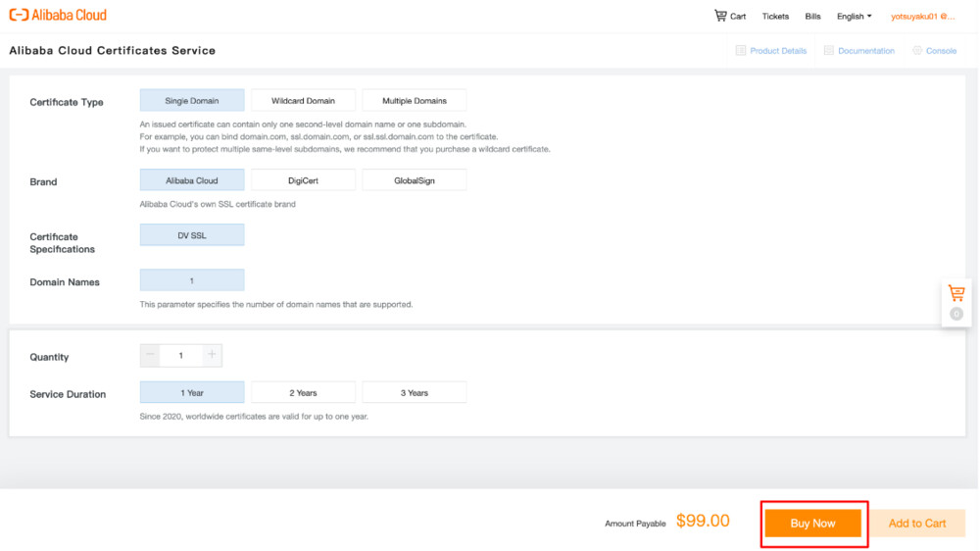Select Single Domain certificate type
Screen dimensions: 980x551
pos(192,101)
